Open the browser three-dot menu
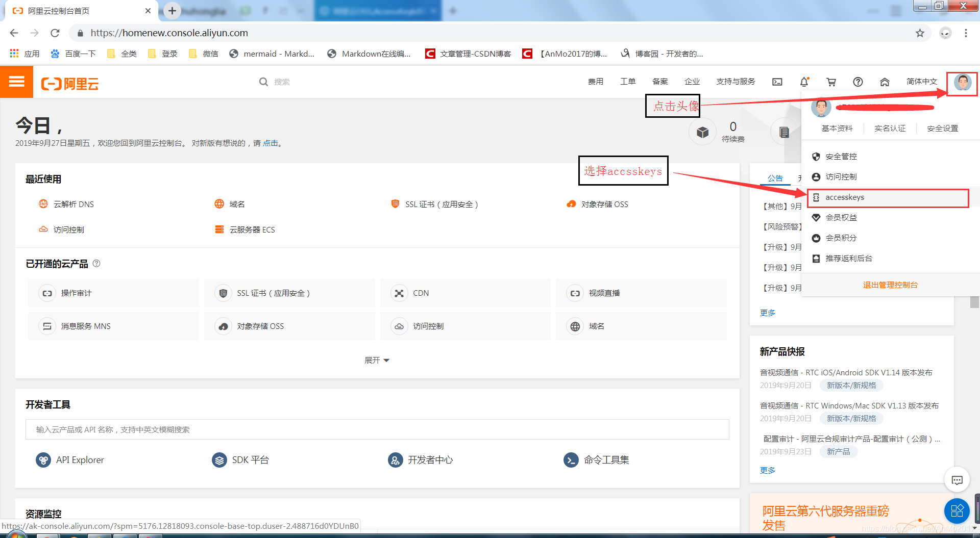The height and width of the screenshot is (538, 980). click(x=966, y=33)
